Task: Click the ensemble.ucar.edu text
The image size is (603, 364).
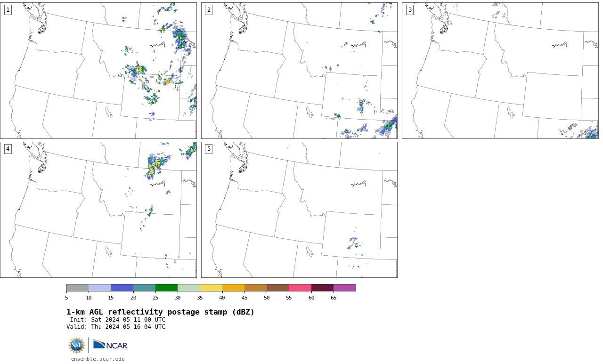Action: [x=98, y=359]
